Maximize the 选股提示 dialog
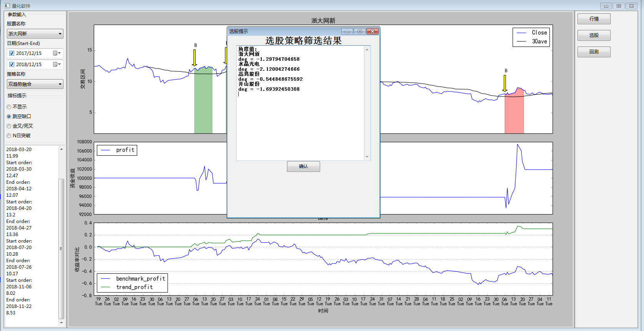 tap(360, 32)
